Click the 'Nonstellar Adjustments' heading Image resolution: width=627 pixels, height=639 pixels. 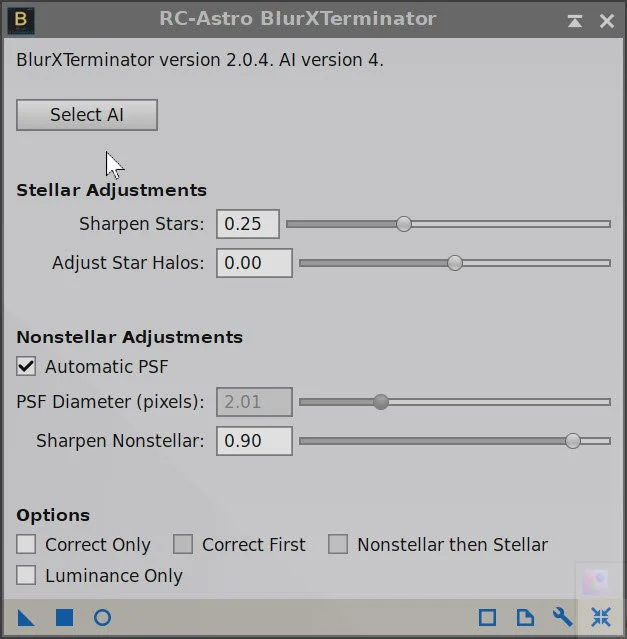pos(130,337)
